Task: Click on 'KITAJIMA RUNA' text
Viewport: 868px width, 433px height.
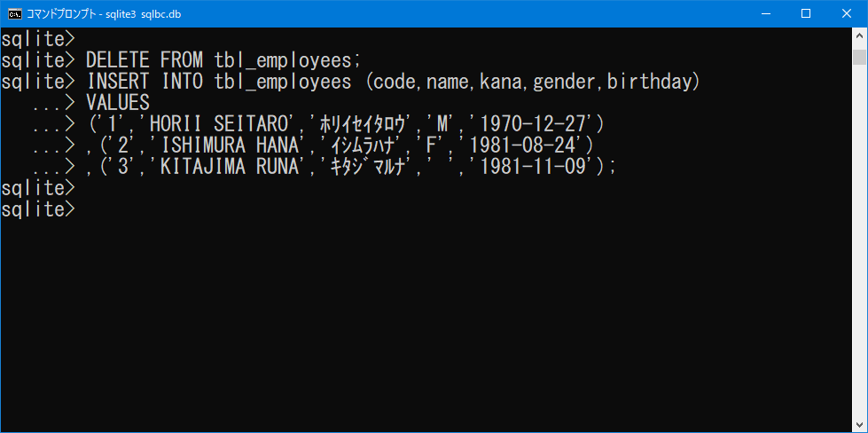Action: 232,167
